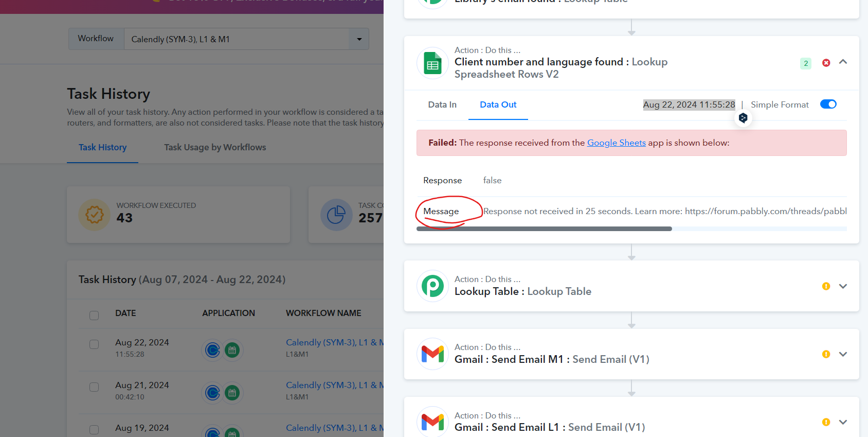Click the green calendar icon in the Aug 21 row
The image size is (868, 437).
point(232,393)
